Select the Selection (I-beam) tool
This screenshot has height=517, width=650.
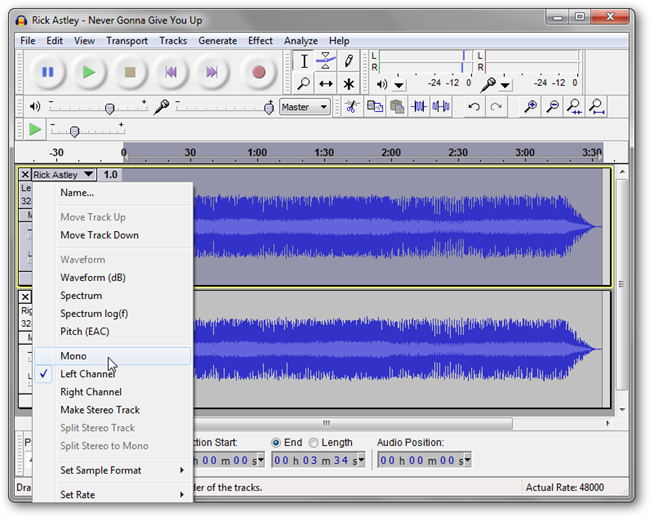click(x=305, y=61)
